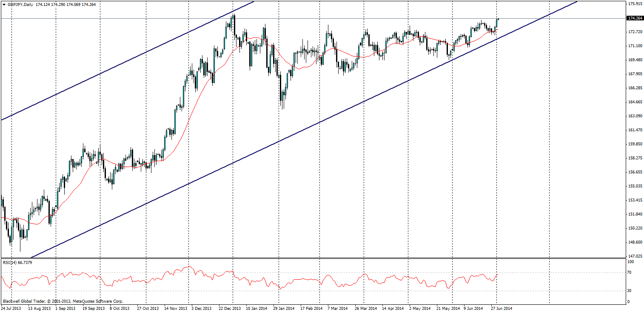Image resolution: width=644 pixels, height=312 pixels.
Task: Click the RSI 100 scale label
Action: pos(631,262)
